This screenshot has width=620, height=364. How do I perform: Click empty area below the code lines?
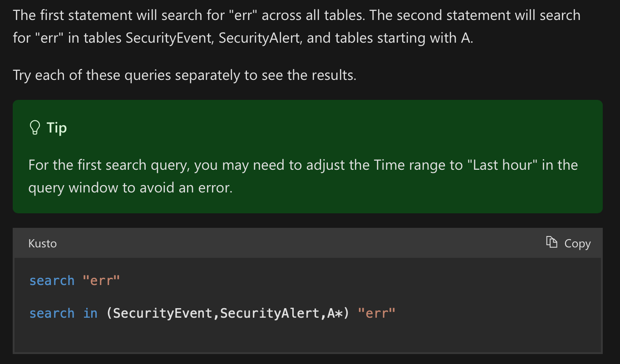[308, 338]
